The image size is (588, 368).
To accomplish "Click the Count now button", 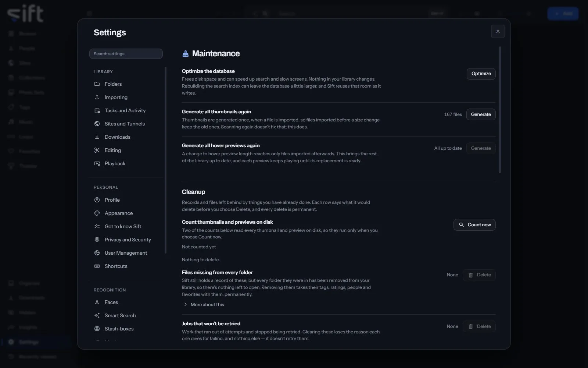I will point(474,225).
